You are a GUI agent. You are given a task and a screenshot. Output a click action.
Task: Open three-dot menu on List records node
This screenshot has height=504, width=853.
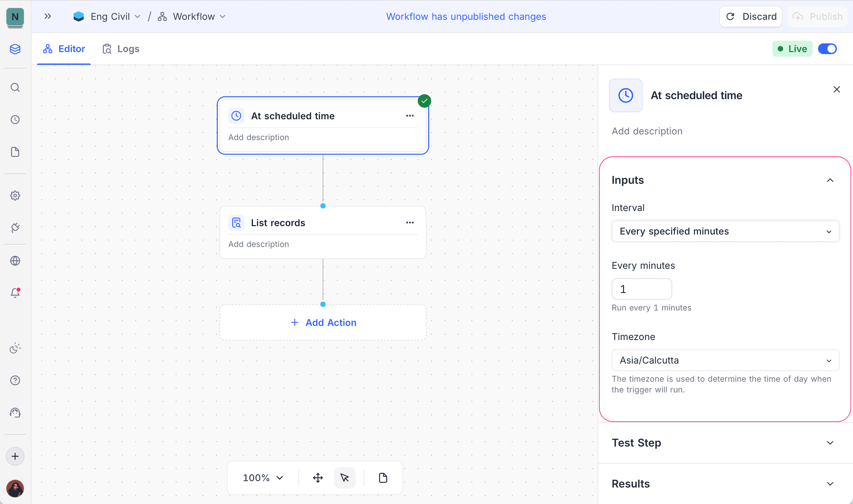[x=410, y=223]
